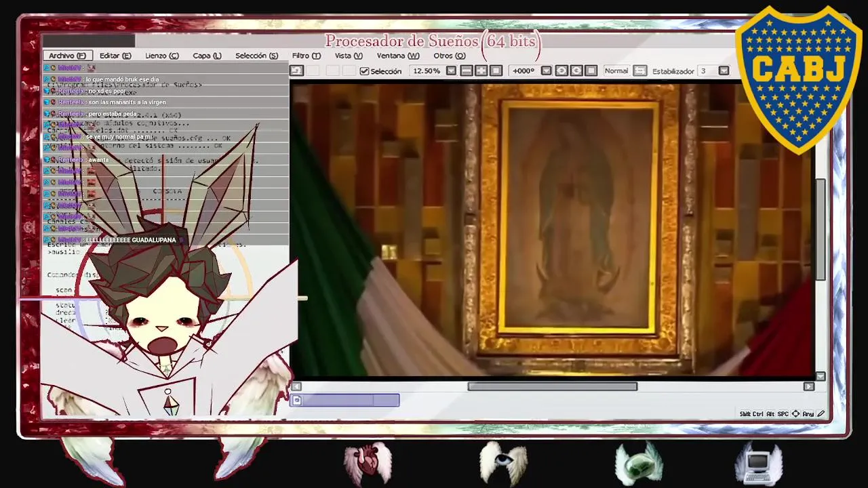The image size is (868, 488).
Task: Open the Capa menu
Action: [x=207, y=56]
